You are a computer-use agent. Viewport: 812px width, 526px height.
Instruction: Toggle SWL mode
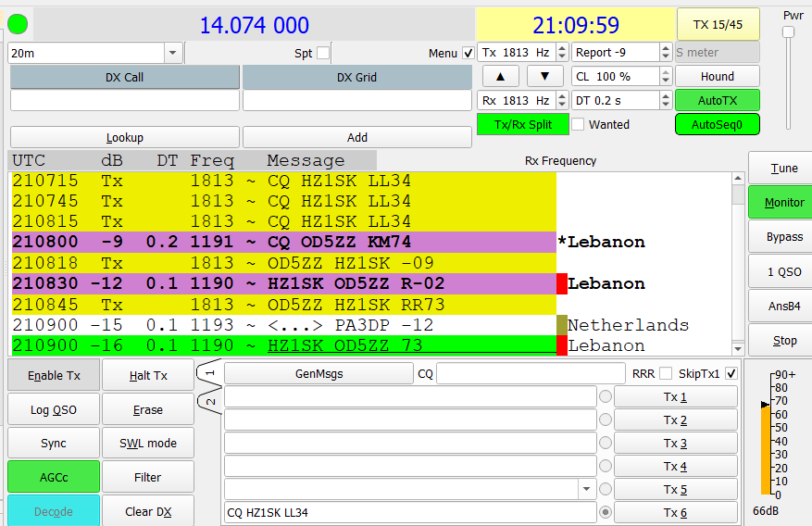tap(148, 443)
